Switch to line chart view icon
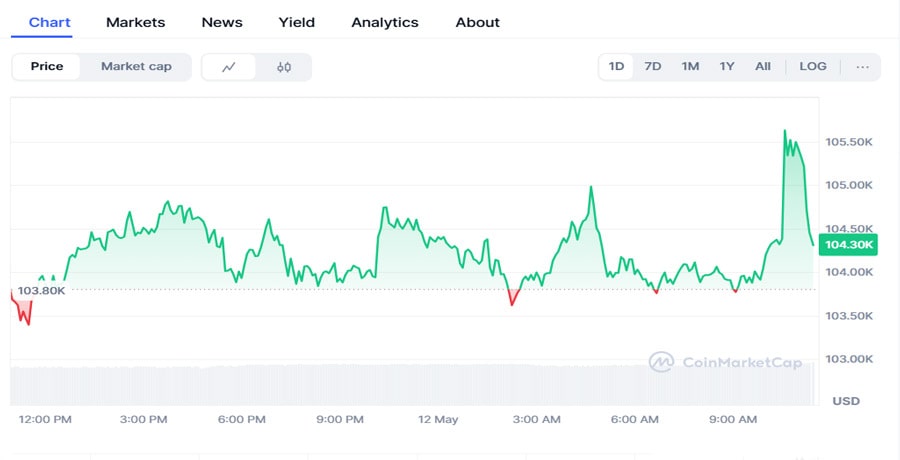This screenshot has width=900, height=460. pos(229,67)
